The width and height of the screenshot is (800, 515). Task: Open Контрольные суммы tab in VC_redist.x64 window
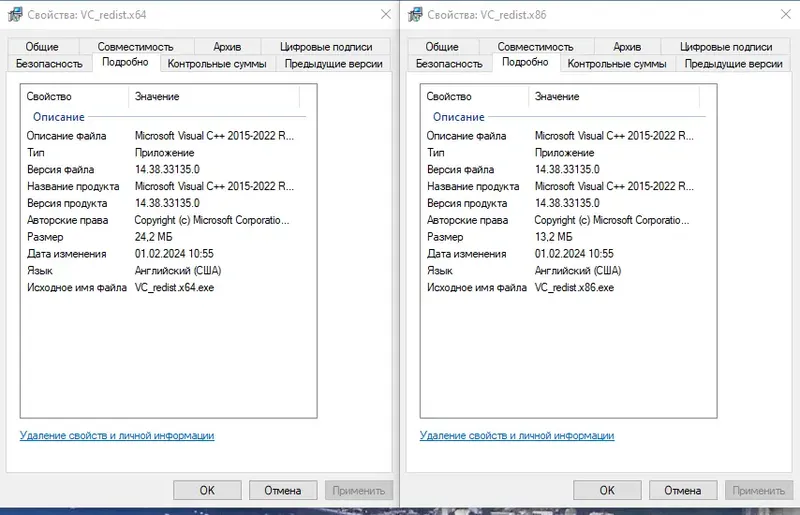[217, 64]
